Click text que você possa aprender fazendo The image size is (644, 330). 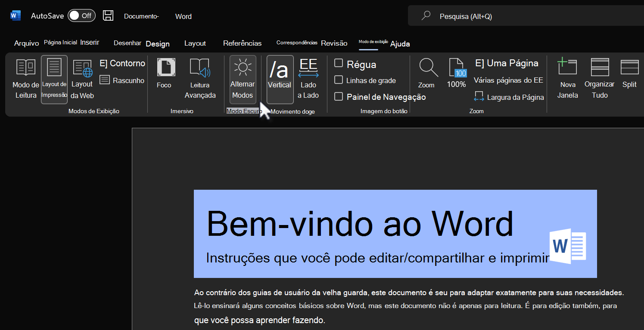click(260, 320)
